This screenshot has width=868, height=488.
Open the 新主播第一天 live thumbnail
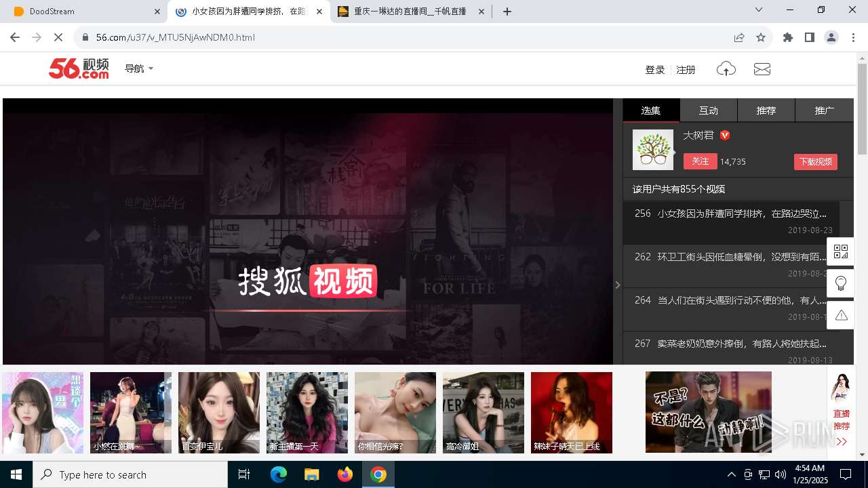[x=307, y=412]
